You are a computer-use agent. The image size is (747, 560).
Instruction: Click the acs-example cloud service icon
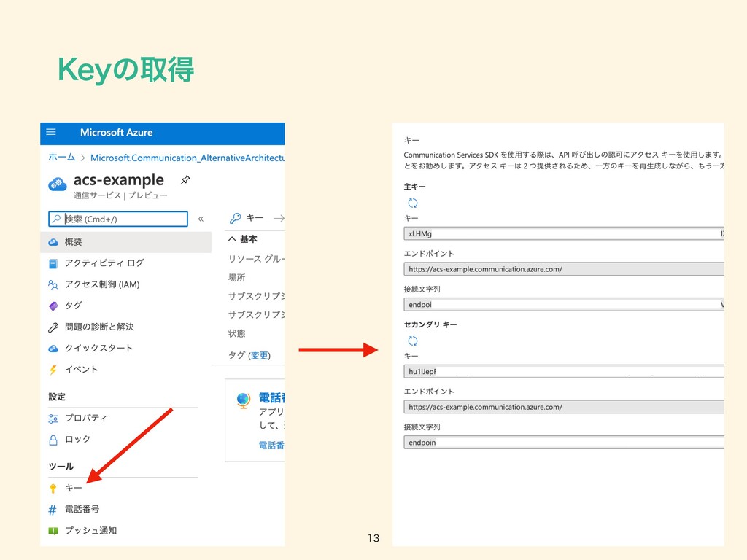(x=58, y=184)
